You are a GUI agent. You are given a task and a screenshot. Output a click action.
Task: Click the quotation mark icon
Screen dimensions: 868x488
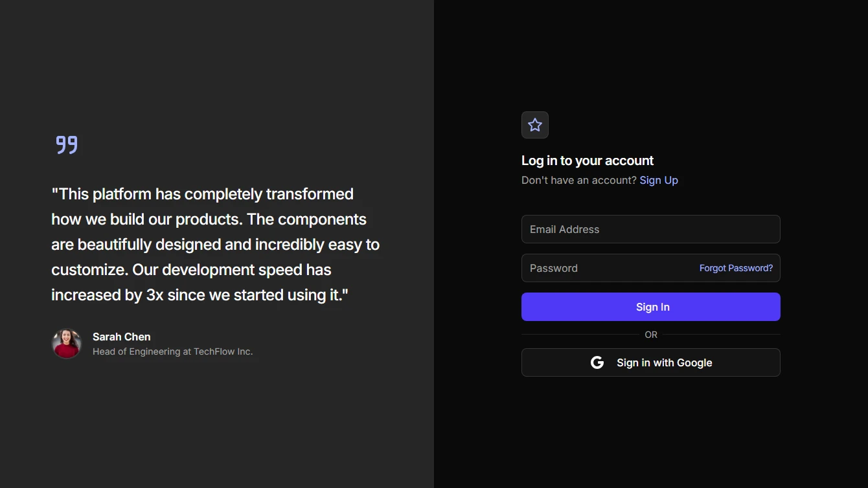coord(65,144)
